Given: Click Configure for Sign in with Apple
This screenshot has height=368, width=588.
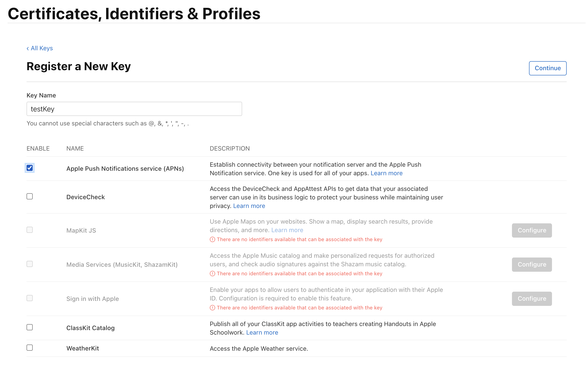Looking at the screenshot, I should pyautogui.click(x=532, y=299).
